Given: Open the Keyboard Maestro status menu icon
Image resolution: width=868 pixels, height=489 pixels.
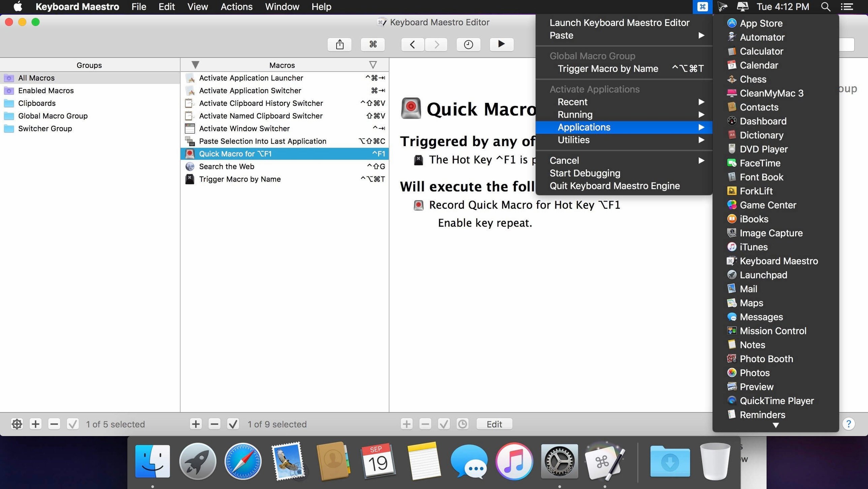Looking at the screenshot, I should (x=703, y=7).
